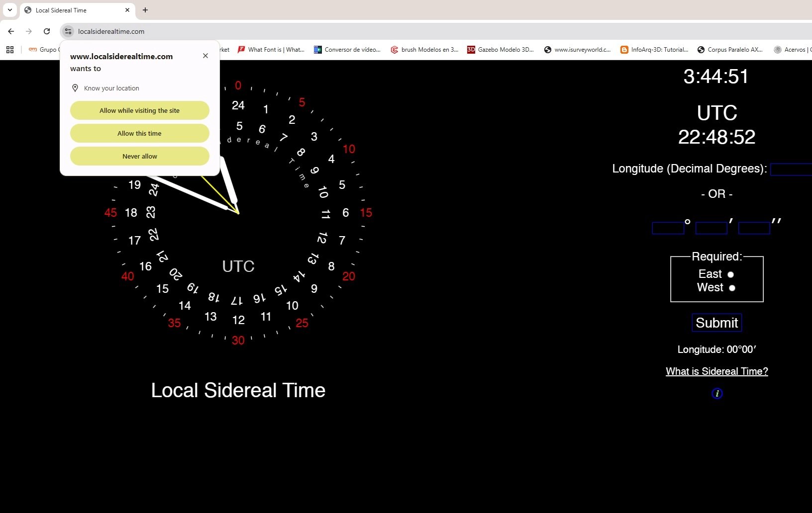Open the Gazebo Modelo 3D bookmark
The height and width of the screenshot is (513, 812).
501,50
